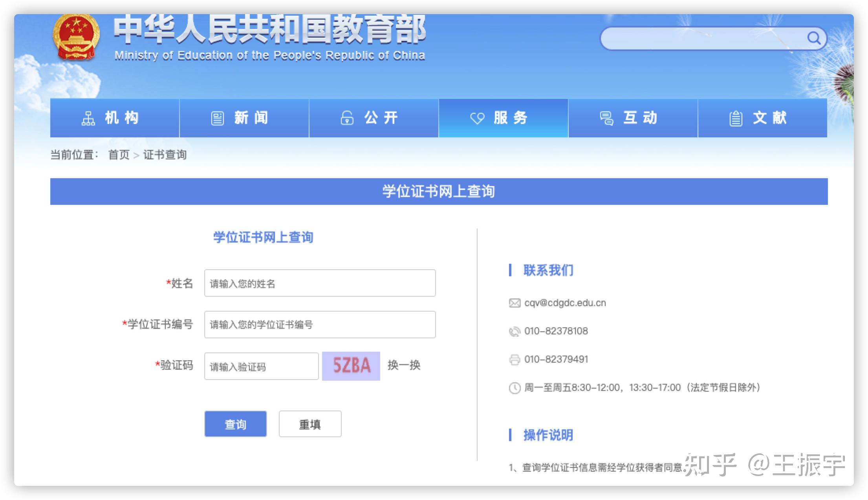
Task: Click the 中华人民共和国教育部 site title
Action: click(x=269, y=29)
